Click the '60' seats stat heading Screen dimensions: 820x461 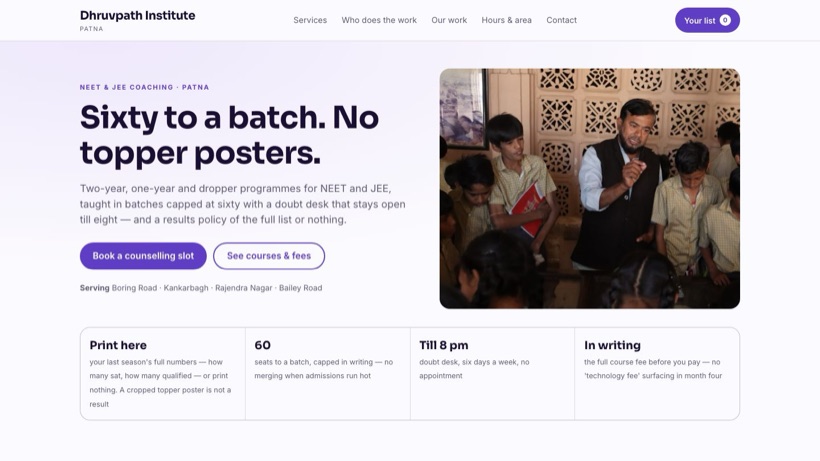coord(263,345)
